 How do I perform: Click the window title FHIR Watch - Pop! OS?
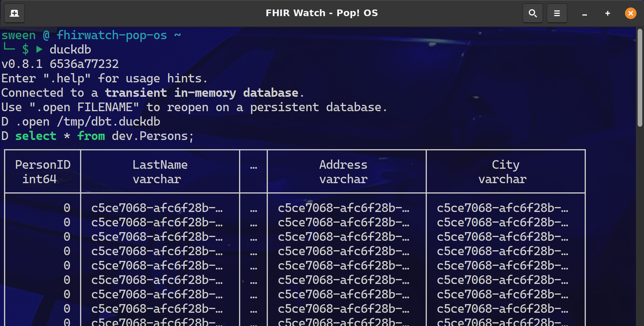point(321,13)
